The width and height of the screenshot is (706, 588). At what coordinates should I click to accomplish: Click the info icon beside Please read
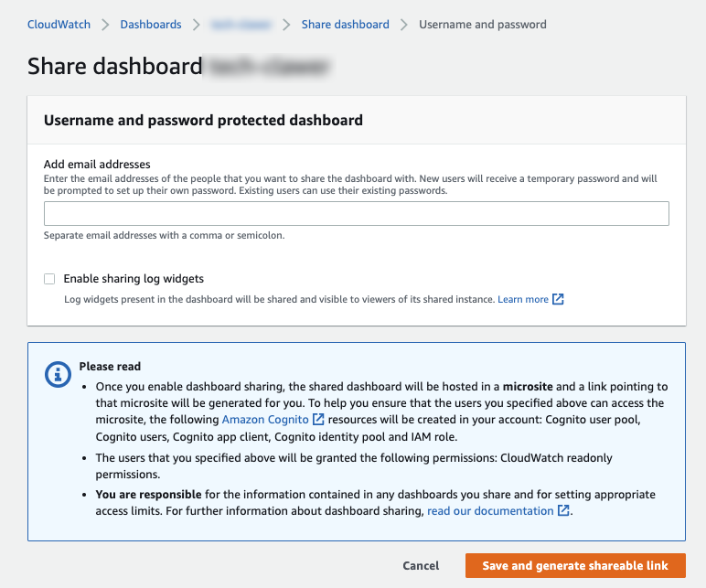click(x=57, y=373)
